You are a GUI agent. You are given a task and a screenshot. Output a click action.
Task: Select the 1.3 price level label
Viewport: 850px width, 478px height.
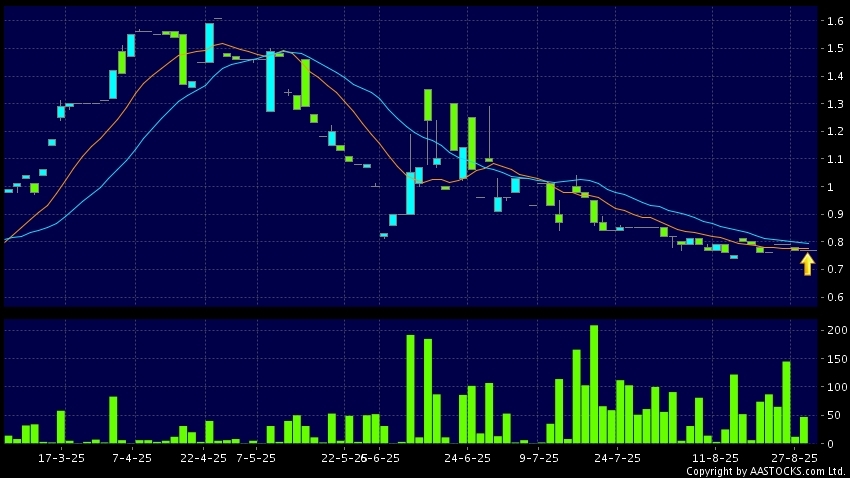pos(835,104)
